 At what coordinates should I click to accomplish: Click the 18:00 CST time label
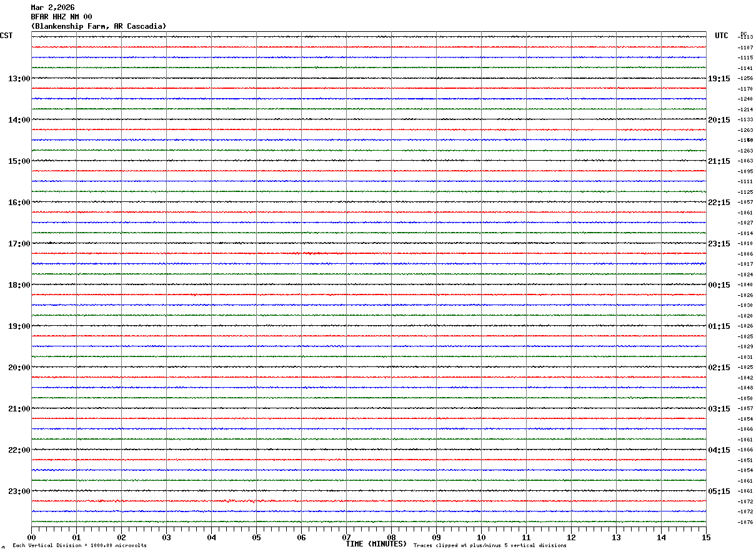tap(19, 285)
